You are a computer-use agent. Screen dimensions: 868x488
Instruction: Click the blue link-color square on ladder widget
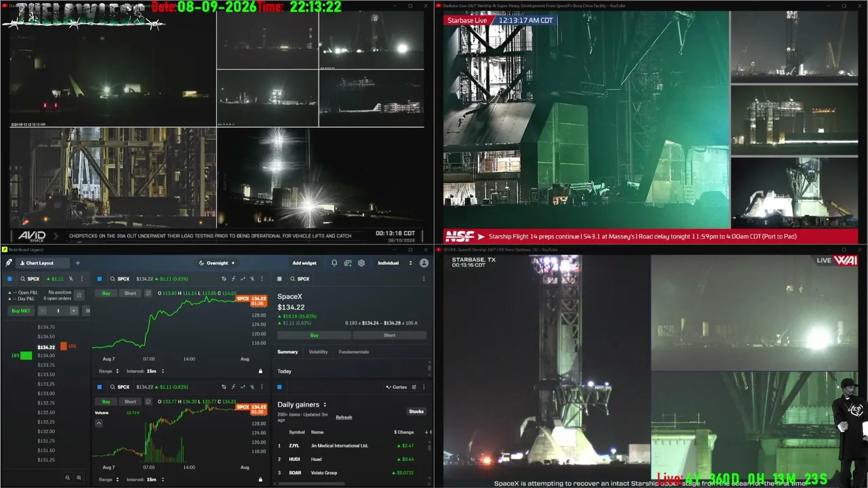click(x=9, y=279)
